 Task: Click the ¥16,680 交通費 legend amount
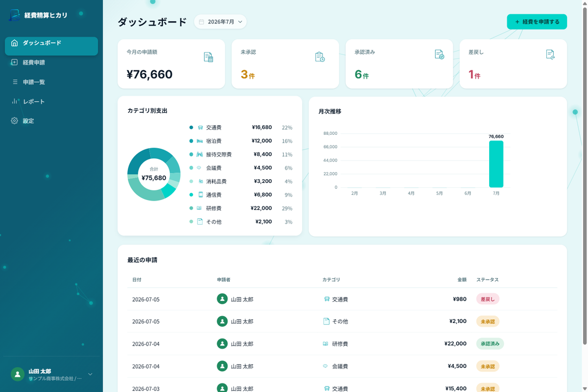(x=262, y=127)
